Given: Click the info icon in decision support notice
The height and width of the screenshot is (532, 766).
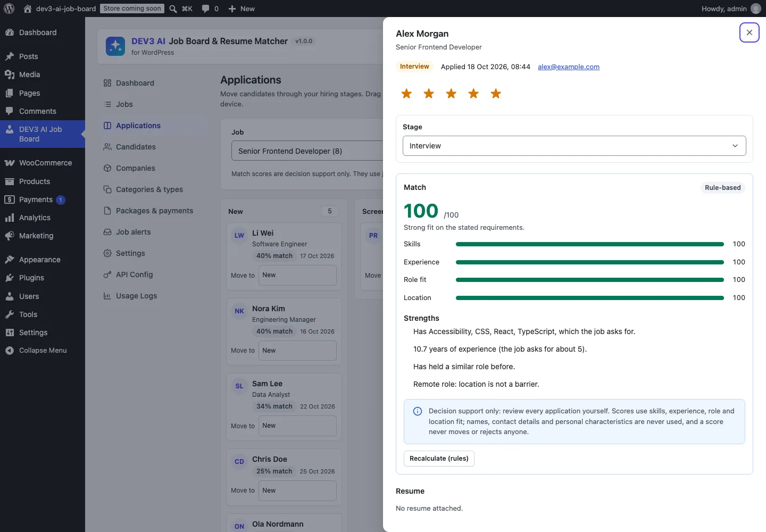Looking at the screenshot, I should [x=418, y=411].
